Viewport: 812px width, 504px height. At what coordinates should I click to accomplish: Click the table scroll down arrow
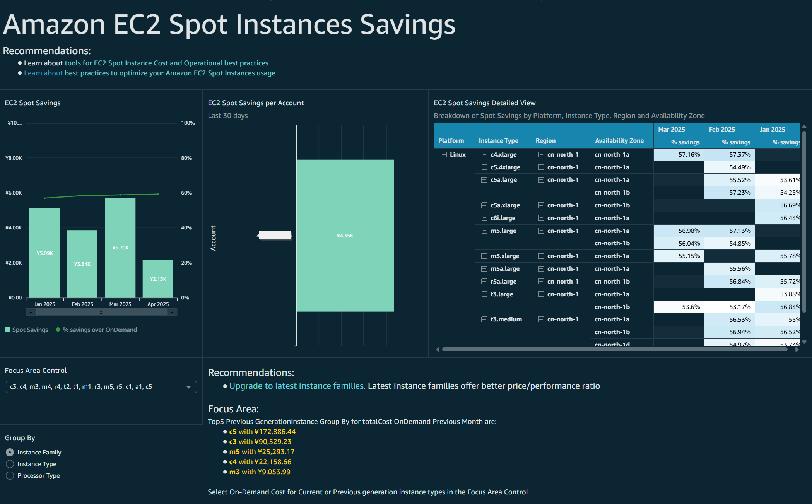tap(804, 342)
